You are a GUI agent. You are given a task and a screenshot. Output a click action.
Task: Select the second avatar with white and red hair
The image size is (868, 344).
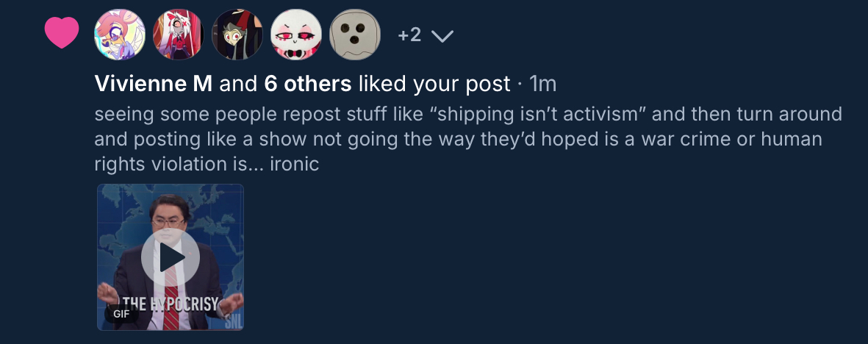point(179,35)
